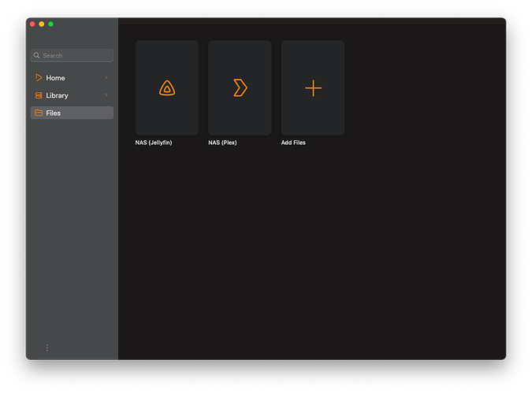Image resolution: width=532 pixels, height=394 pixels.
Task: Expand the Files chevron arrow
Action: coord(106,113)
